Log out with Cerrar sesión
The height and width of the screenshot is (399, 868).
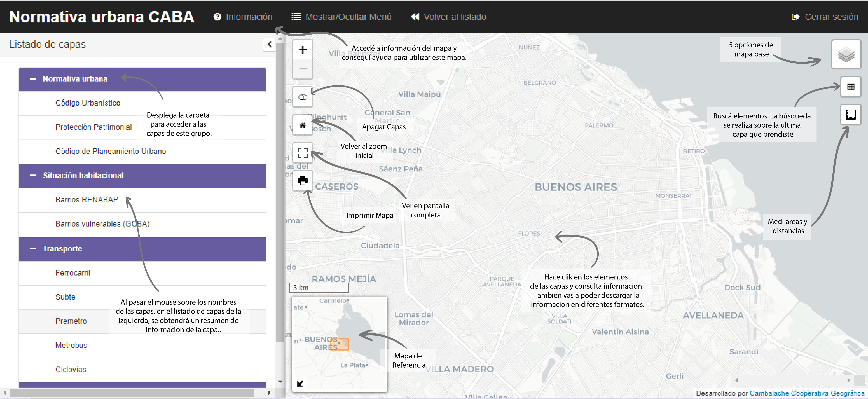tap(825, 17)
